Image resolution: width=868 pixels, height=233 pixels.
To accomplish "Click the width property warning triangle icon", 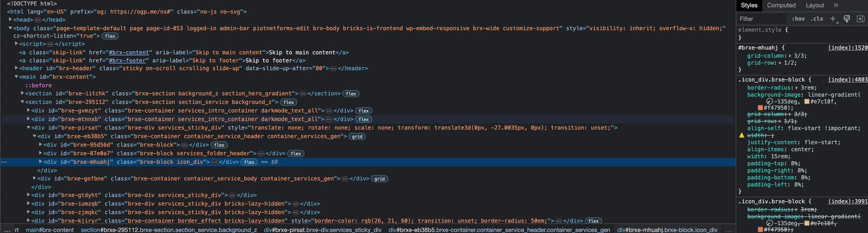I will [741, 135].
